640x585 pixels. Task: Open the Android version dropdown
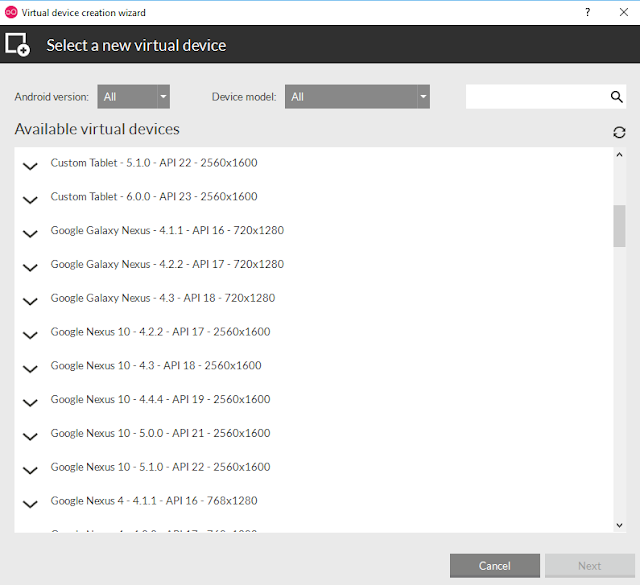133,97
